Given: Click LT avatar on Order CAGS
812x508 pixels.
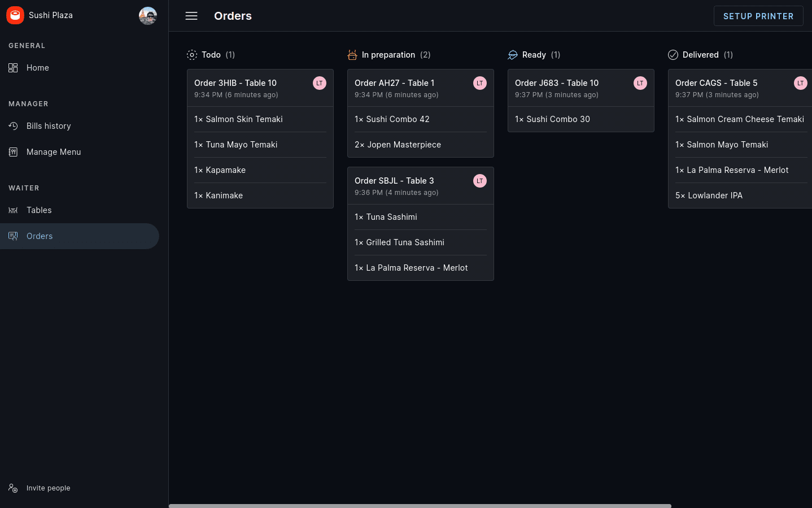Looking at the screenshot, I should pos(801,83).
